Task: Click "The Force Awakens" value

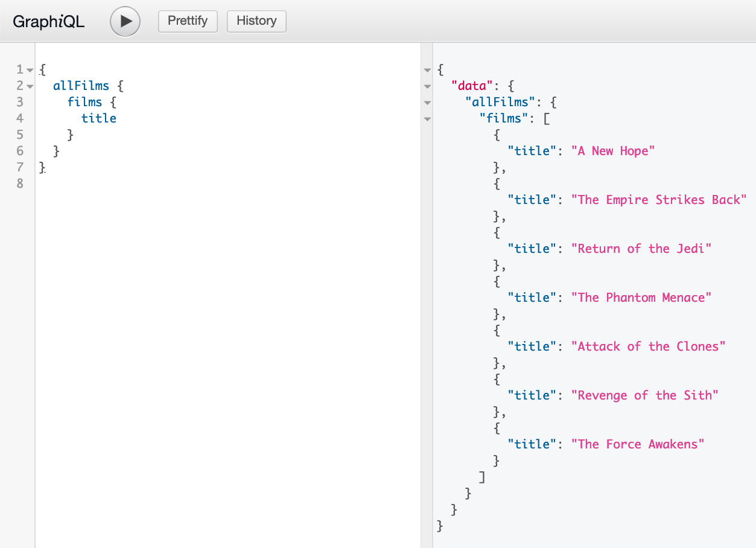Action: point(638,444)
